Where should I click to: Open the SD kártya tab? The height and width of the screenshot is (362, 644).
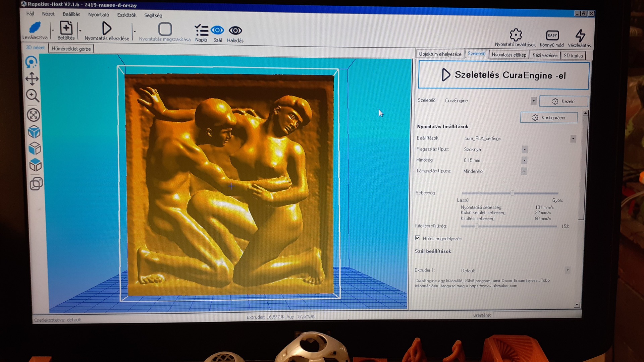tap(573, 56)
